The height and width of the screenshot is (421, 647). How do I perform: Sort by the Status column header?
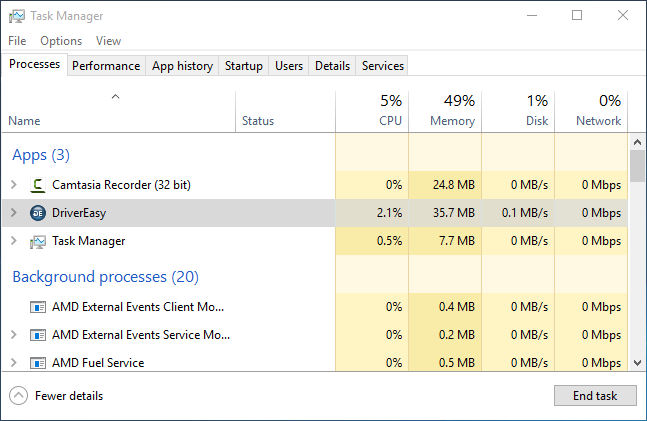[x=286, y=112]
